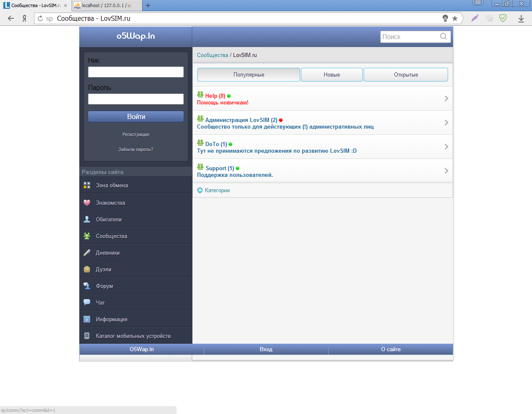Click the Зона обмена grid icon
This screenshot has width=532, height=414.
87,185
